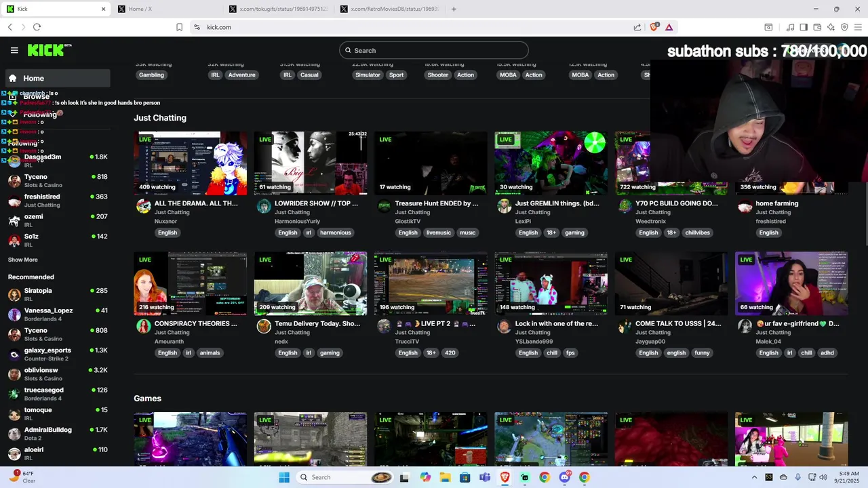This screenshot has height=488, width=868.
Task: Close the Kick browser tab
Action: [103, 9]
